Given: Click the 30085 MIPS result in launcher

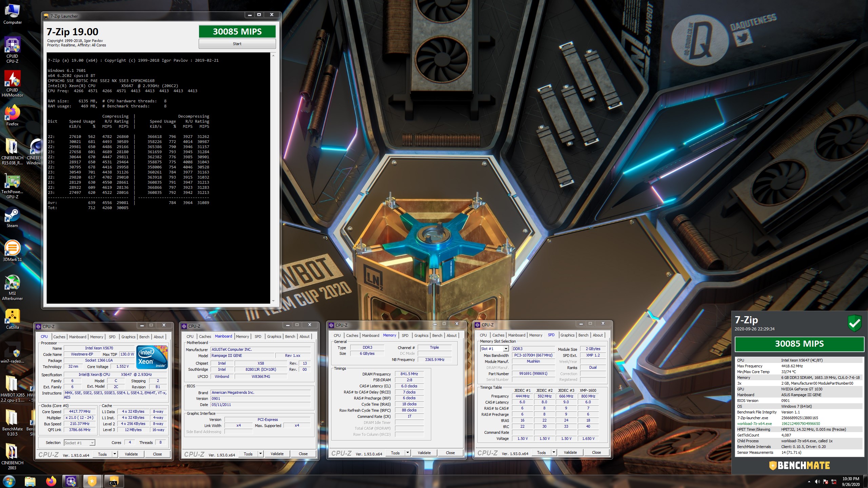Looking at the screenshot, I should 237,32.
